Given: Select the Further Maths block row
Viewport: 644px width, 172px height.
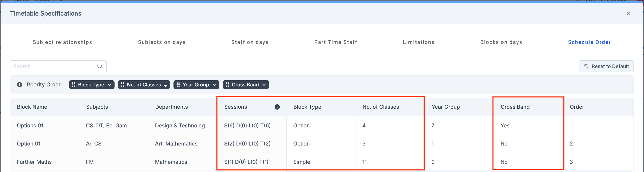Looking at the screenshot, I should tap(34, 162).
